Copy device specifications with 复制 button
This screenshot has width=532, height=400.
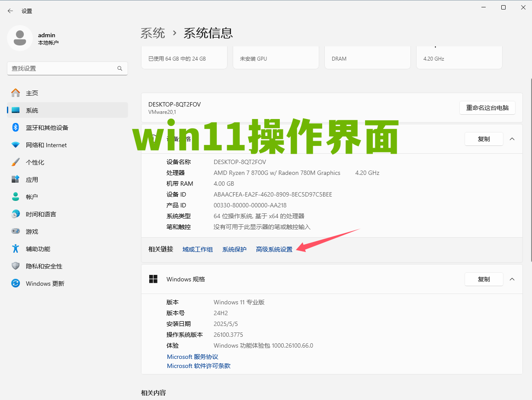484,139
